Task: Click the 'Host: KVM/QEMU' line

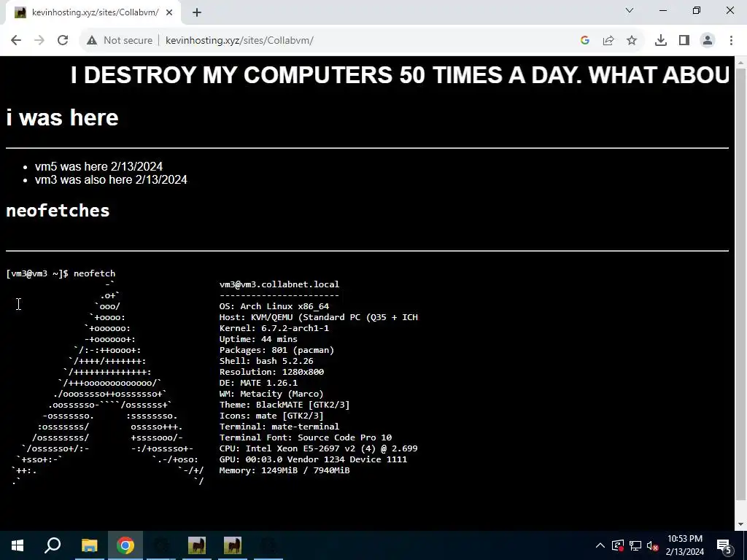Action: click(318, 317)
